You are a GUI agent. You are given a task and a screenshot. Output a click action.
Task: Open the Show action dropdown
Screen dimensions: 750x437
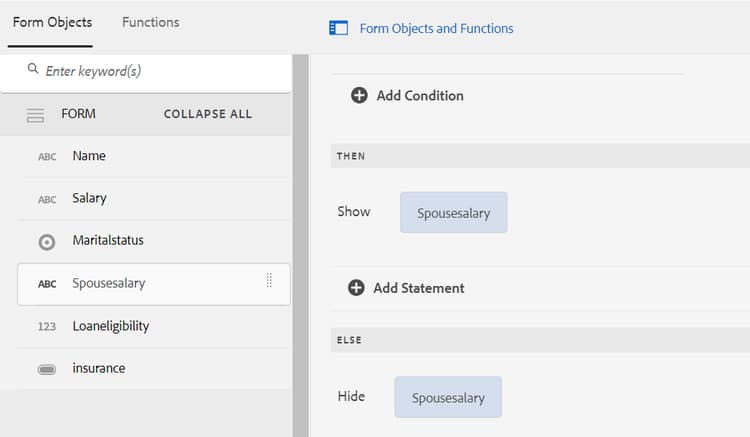pos(354,212)
